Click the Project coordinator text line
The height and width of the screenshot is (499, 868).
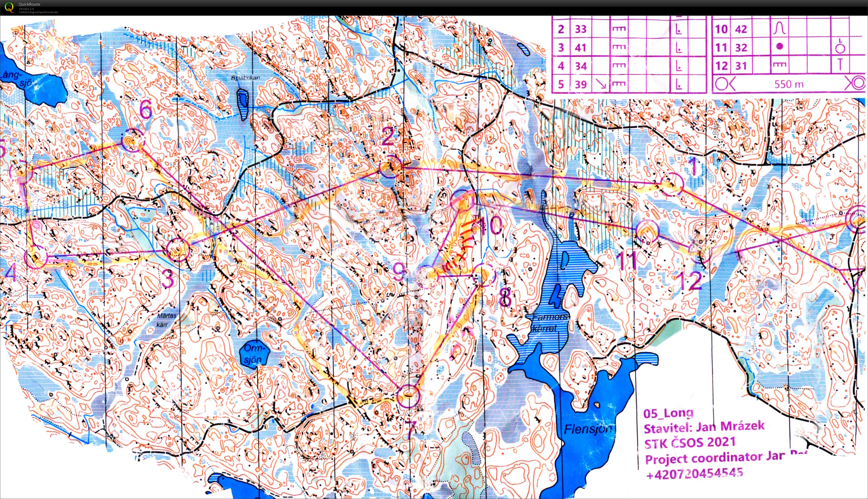click(x=727, y=458)
